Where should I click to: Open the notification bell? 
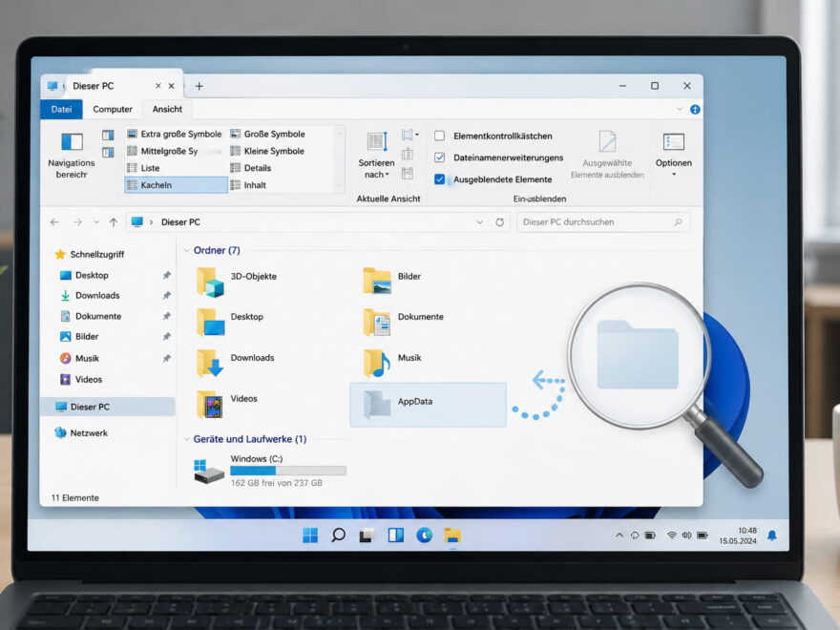click(x=772, y=535)
